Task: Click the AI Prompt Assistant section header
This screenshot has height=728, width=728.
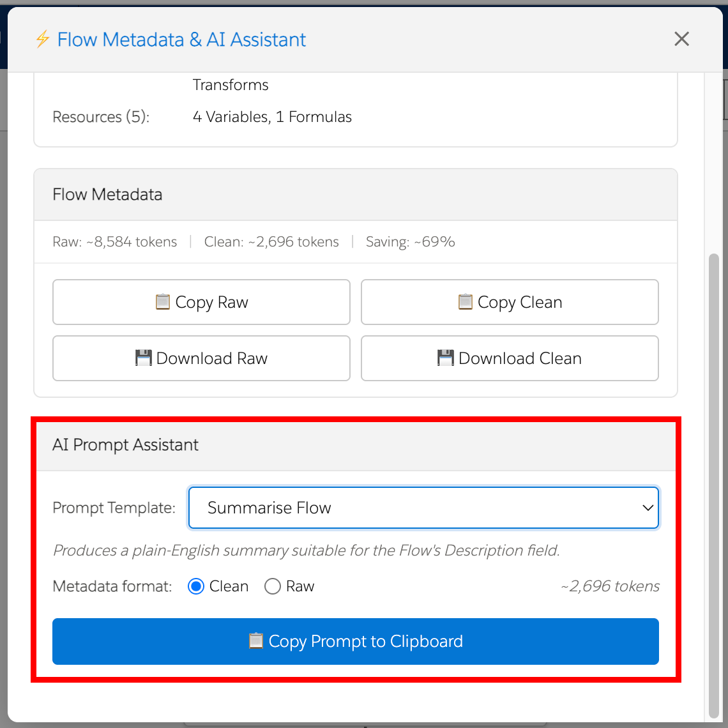Action: coord(125,444)
